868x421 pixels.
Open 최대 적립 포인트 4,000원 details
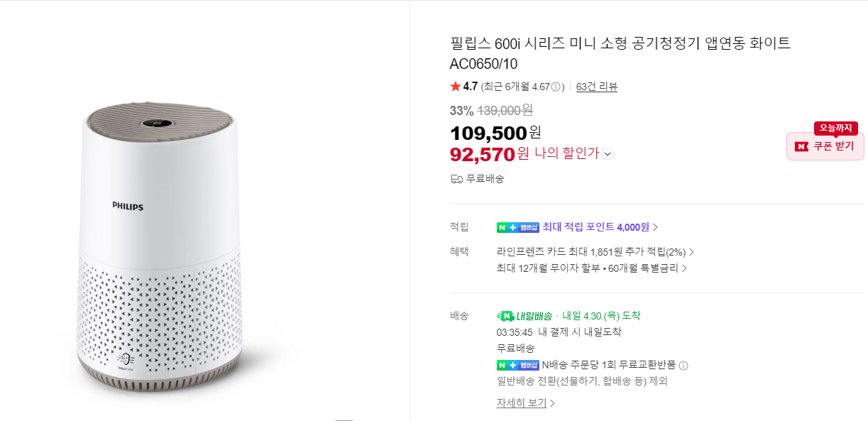tap(600, 227)
